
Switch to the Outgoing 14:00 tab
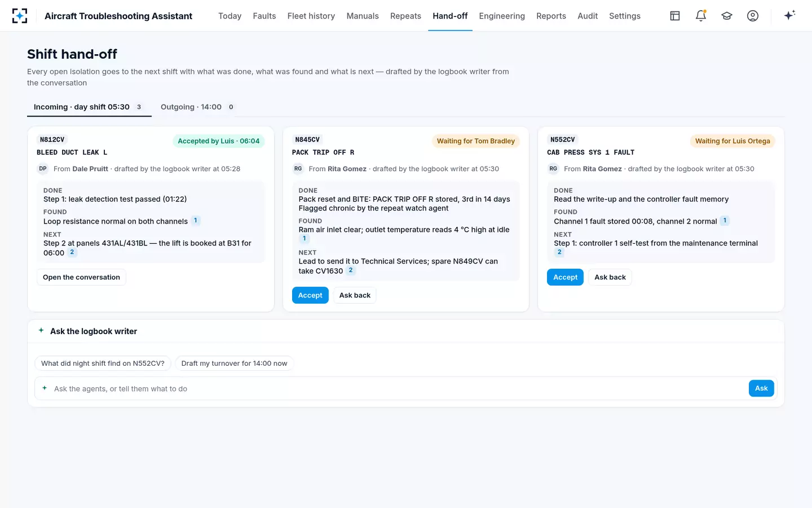coord(197,107)
